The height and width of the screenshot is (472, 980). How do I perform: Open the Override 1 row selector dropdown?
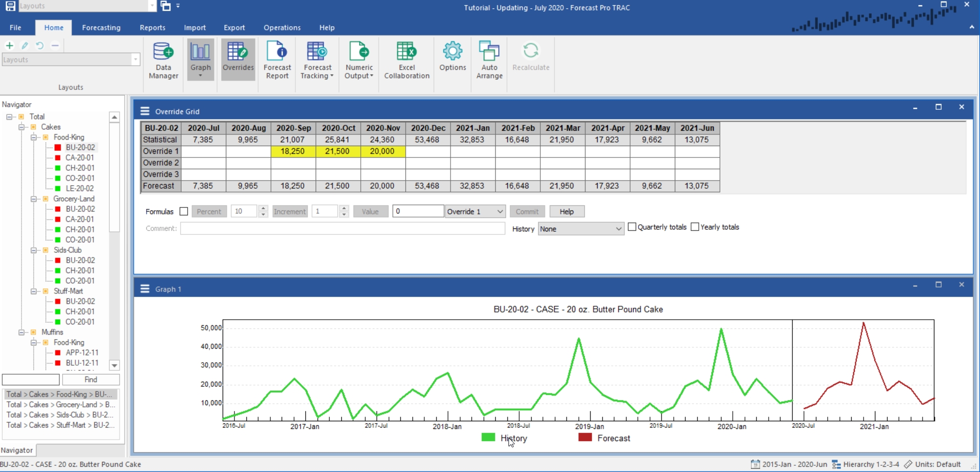pos(475,211)
